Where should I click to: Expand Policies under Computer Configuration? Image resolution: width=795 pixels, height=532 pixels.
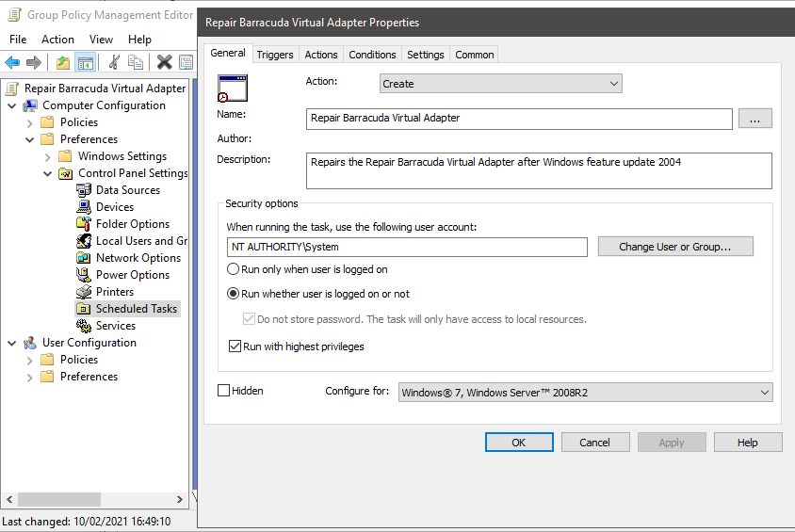(29, 123)
